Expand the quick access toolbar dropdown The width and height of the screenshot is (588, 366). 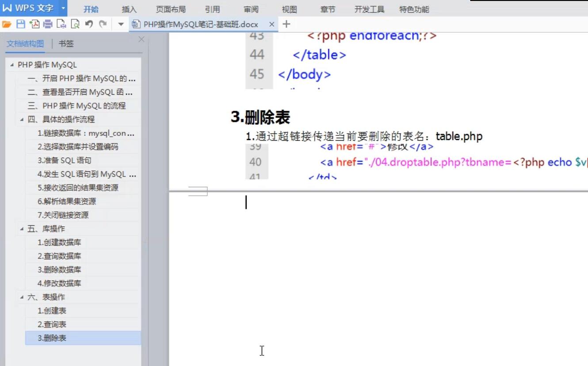click(121, 24)
